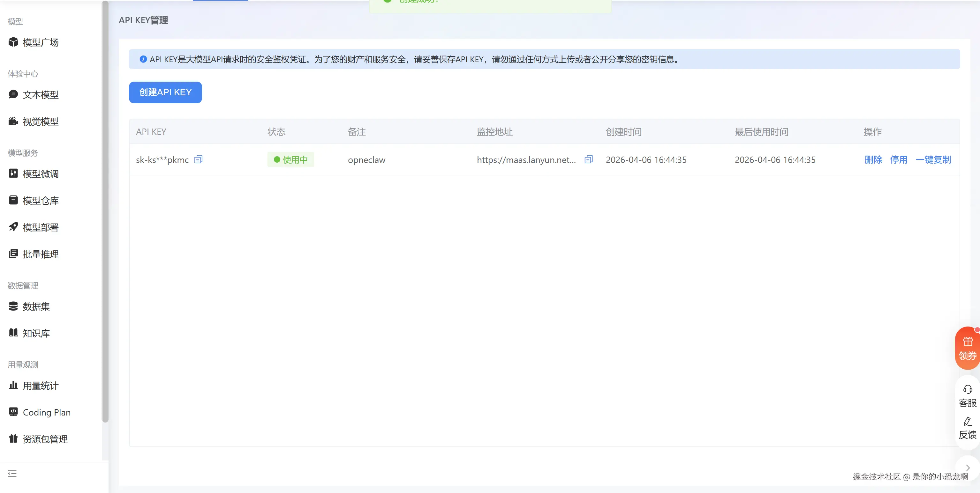Image resolution: width=980 pixels, height=493 pixels.
Task: Open 模型广场 in the sidebar
Action: coord(40,42)
